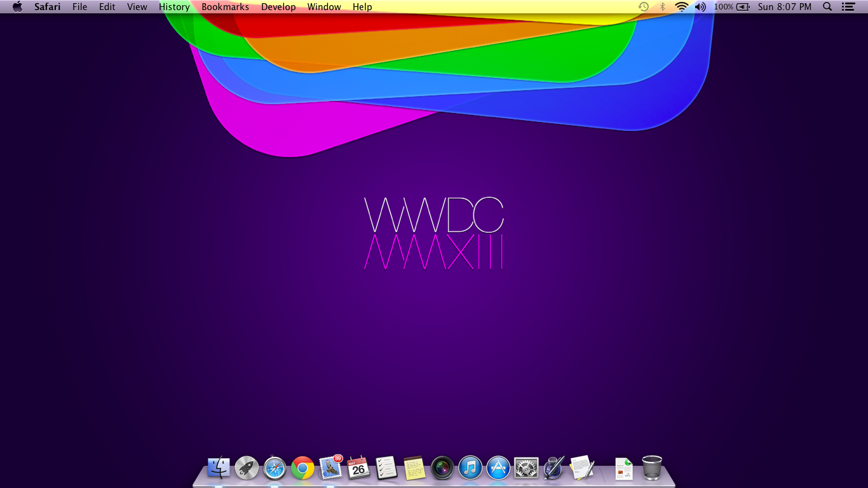
Task: Open Mail with 89 unread badge
Action: click(x=330, y=468)
